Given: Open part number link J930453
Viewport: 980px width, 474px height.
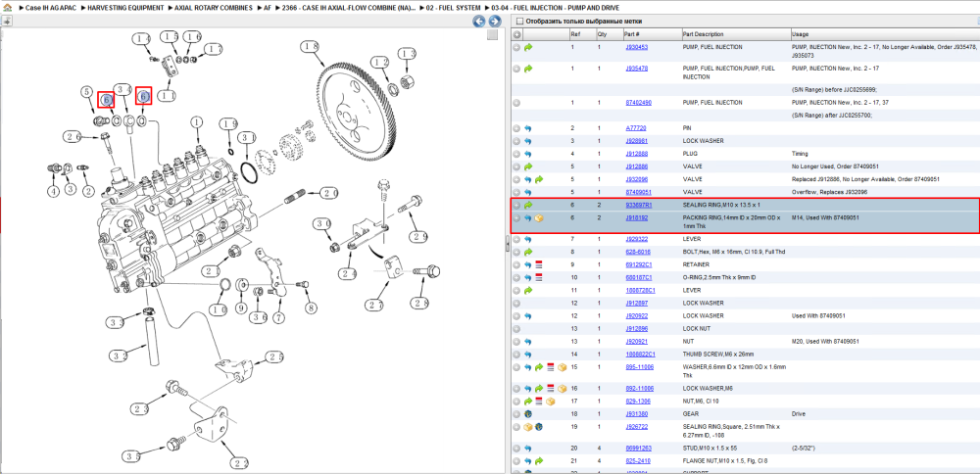Looking at the screenshot, I should click(636, 47).
